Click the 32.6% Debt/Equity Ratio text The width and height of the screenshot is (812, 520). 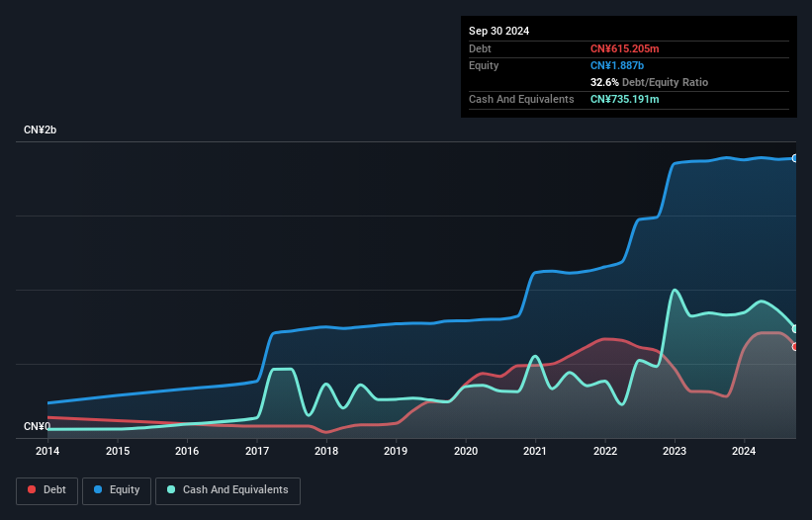[649, 82]
